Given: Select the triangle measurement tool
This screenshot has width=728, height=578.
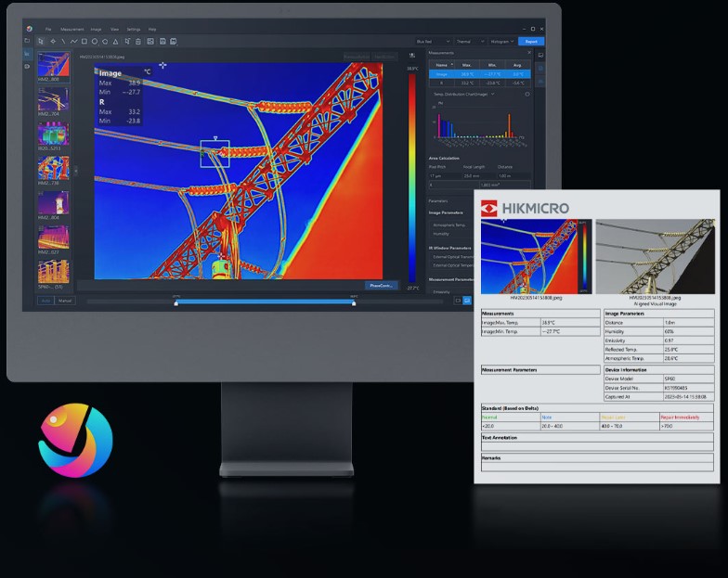Looking at the screenshot, I should click(x=115, y=42).
